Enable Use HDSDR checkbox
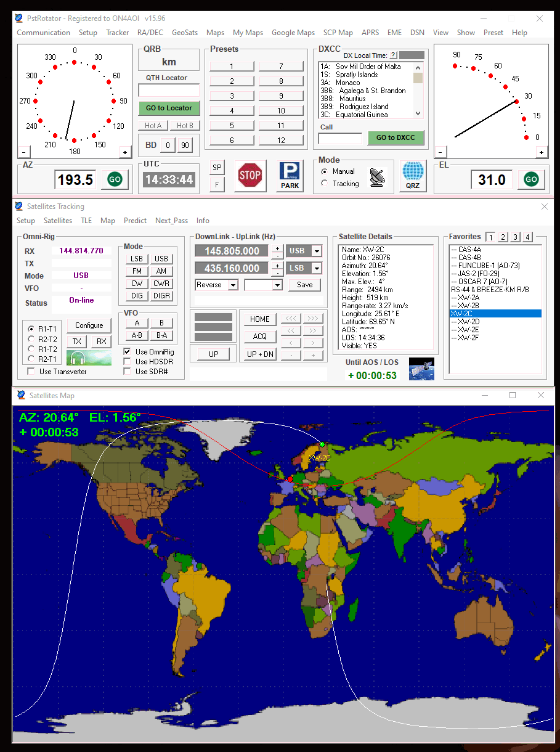The image size is (560, 752). tap(127, 362)
